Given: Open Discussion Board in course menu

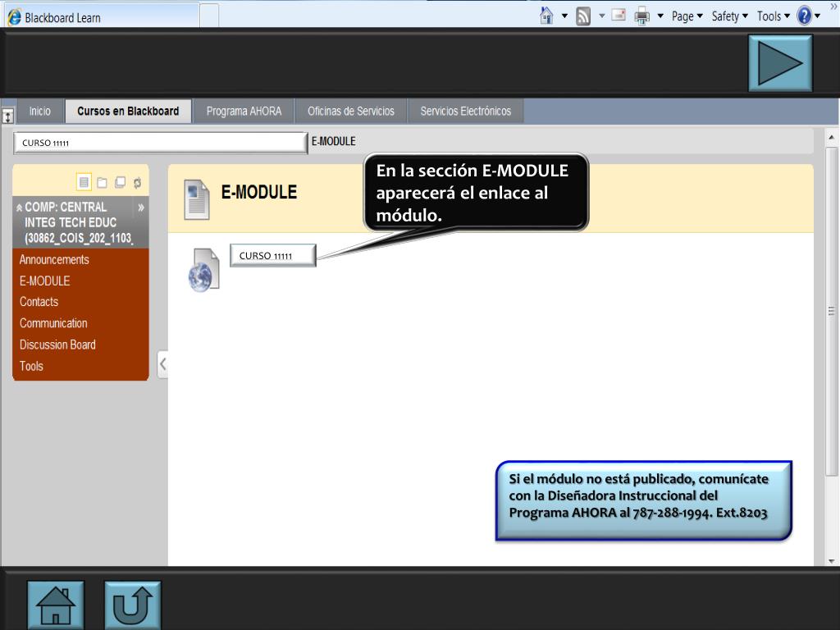Looking at the screenshot, I should (58, 345).
